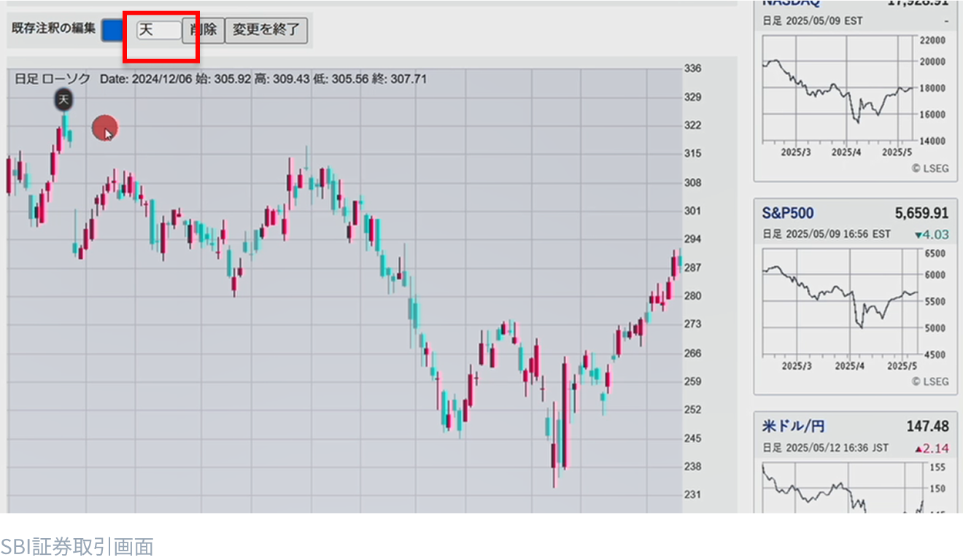Click the 米ドル/円 title

pyautogui.click(x=793, y=426)
